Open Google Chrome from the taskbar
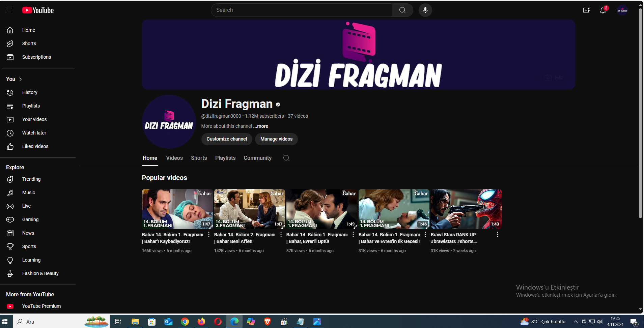The height and width of the screenshot is (328, 644). [x=185, y=322]
